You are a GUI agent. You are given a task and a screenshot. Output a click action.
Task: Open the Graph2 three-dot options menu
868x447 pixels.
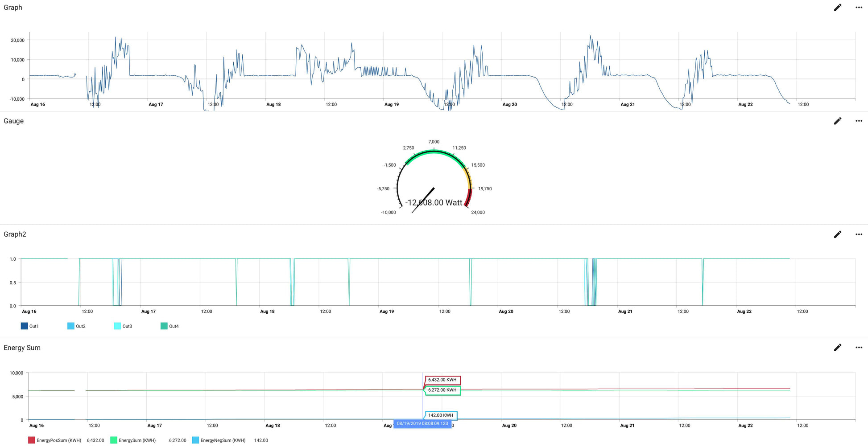click(859, 234)
